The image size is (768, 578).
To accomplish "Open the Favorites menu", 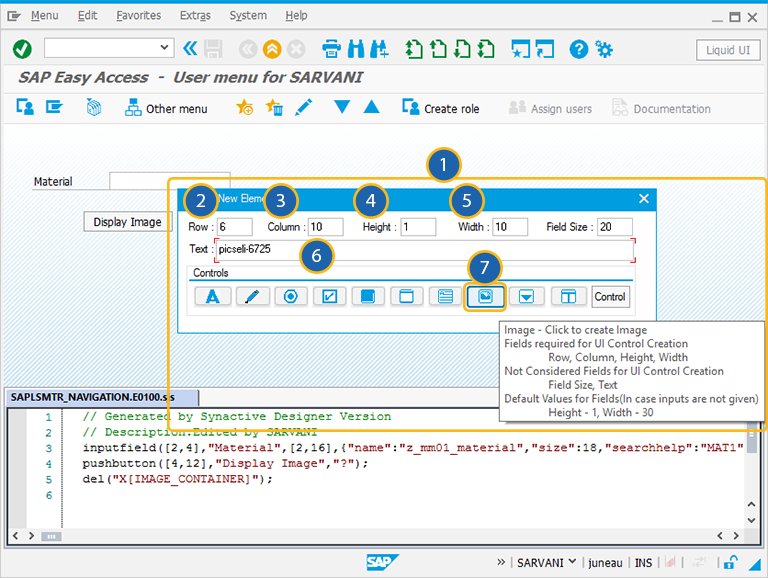I will [x=139, y=16].
